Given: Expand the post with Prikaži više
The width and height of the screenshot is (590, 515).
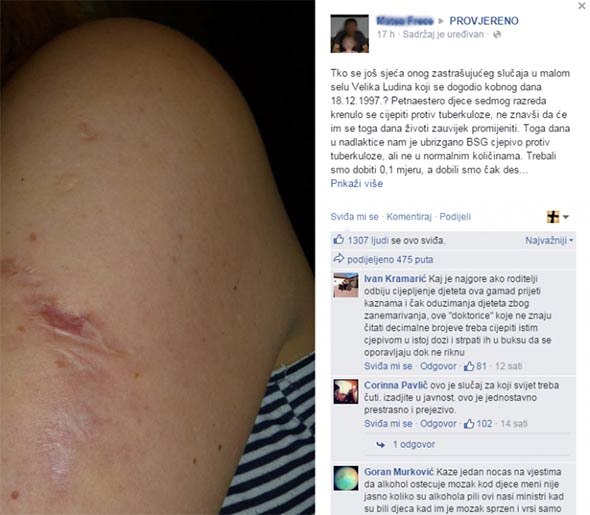Looking at the screenshot, I should tap(356, 184).
